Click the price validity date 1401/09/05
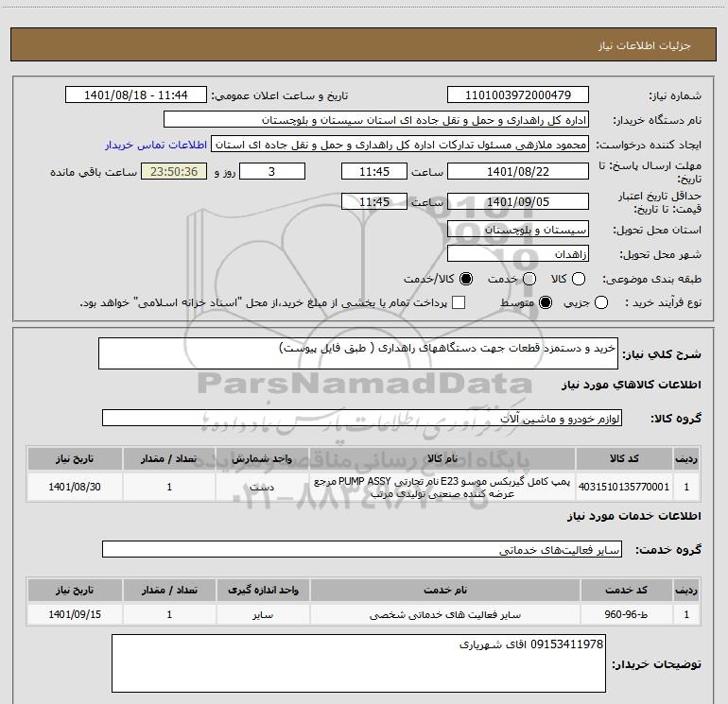 click(518, 201)
